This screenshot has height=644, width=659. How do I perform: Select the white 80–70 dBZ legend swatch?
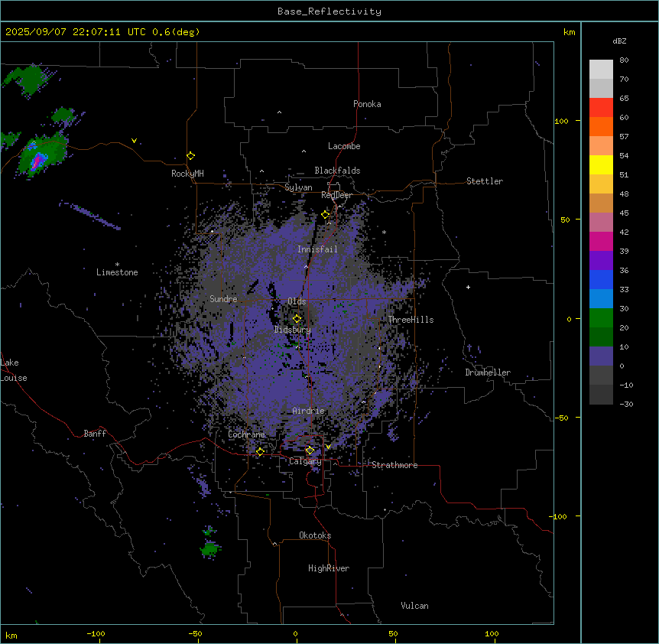click(601, 70)
